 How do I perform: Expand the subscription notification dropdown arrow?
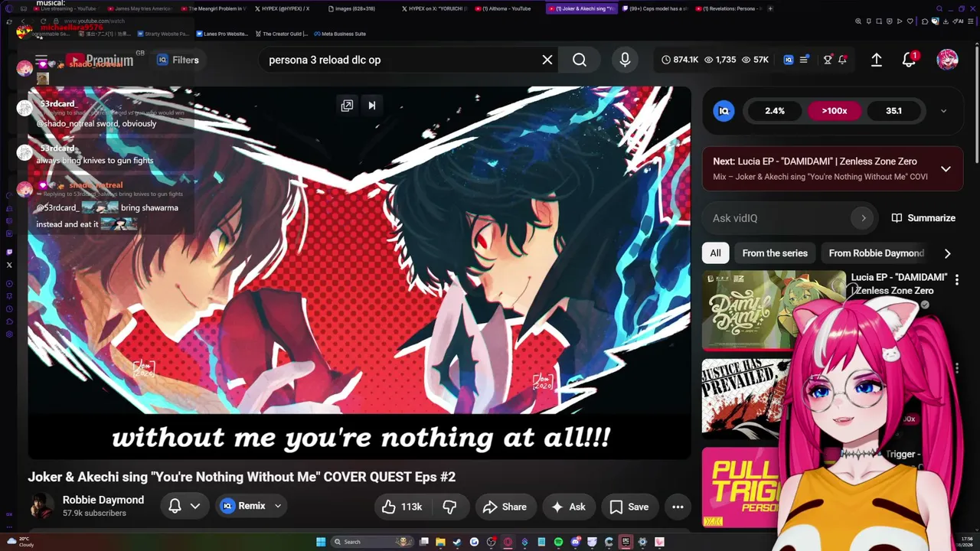[195, 507]
